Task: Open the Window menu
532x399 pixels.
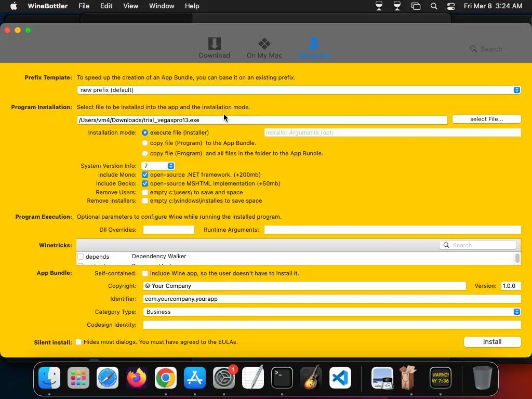Action: pyautogui.click(x=162, y=6)
